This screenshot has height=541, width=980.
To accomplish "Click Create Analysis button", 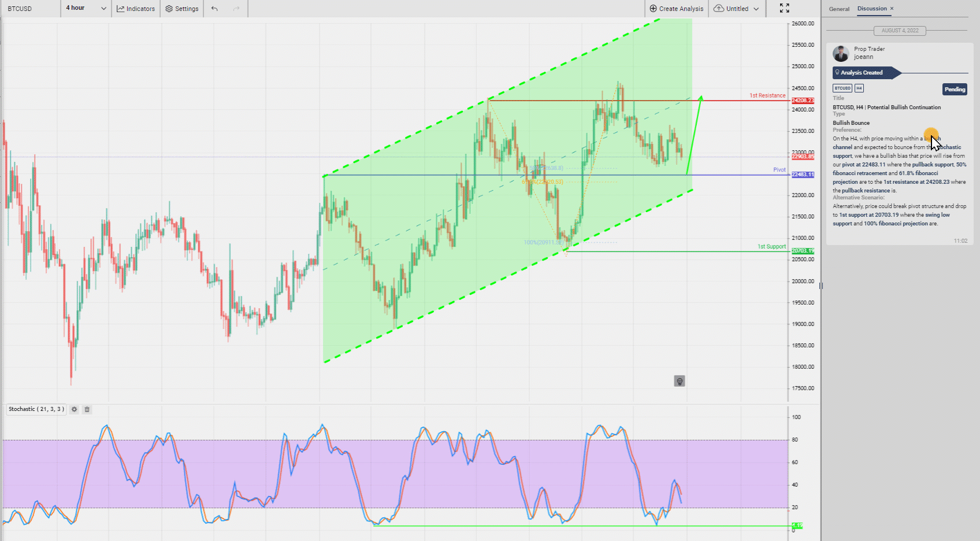I will tap(677, 9).
